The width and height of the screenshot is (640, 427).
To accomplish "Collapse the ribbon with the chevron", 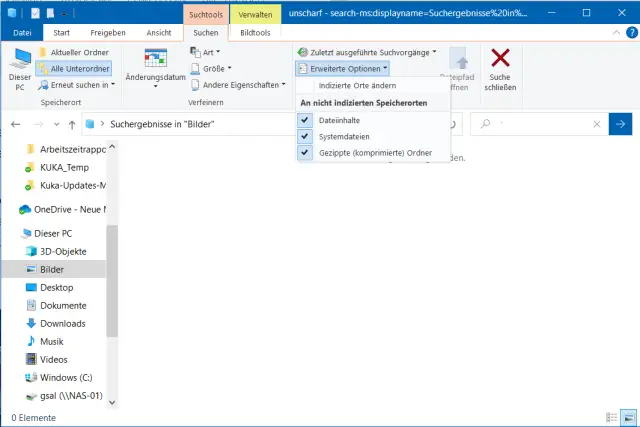I will [x=616, y=33].
